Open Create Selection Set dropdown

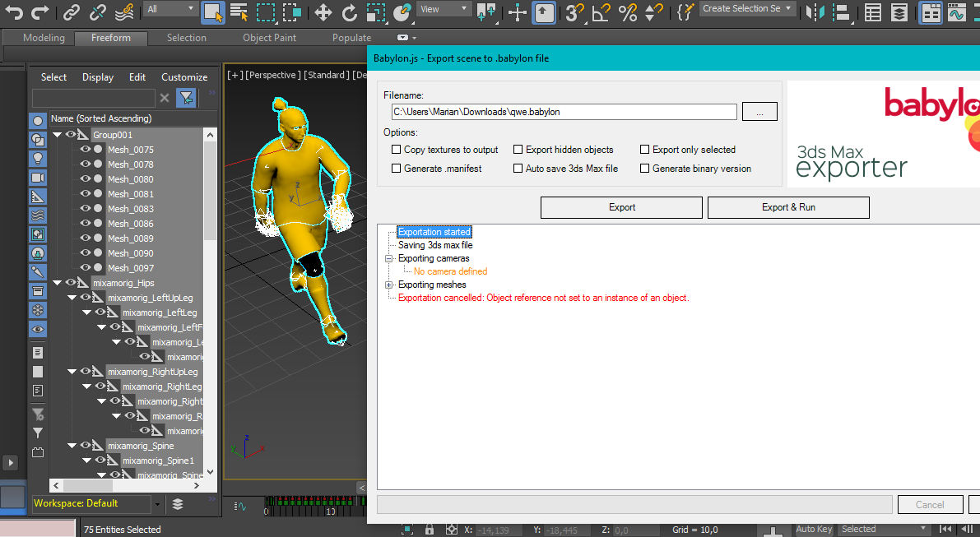(x=747, y=9)
